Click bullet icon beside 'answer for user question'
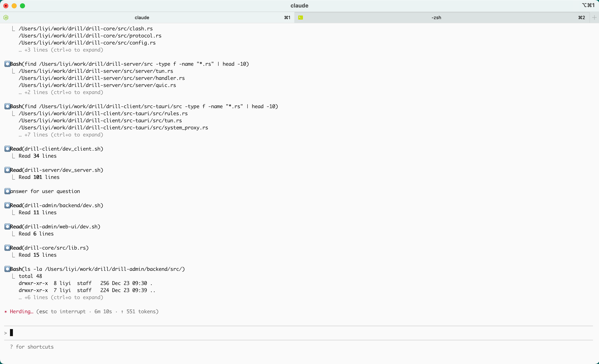This screenshot has height=364, width=599. (7, 191)
